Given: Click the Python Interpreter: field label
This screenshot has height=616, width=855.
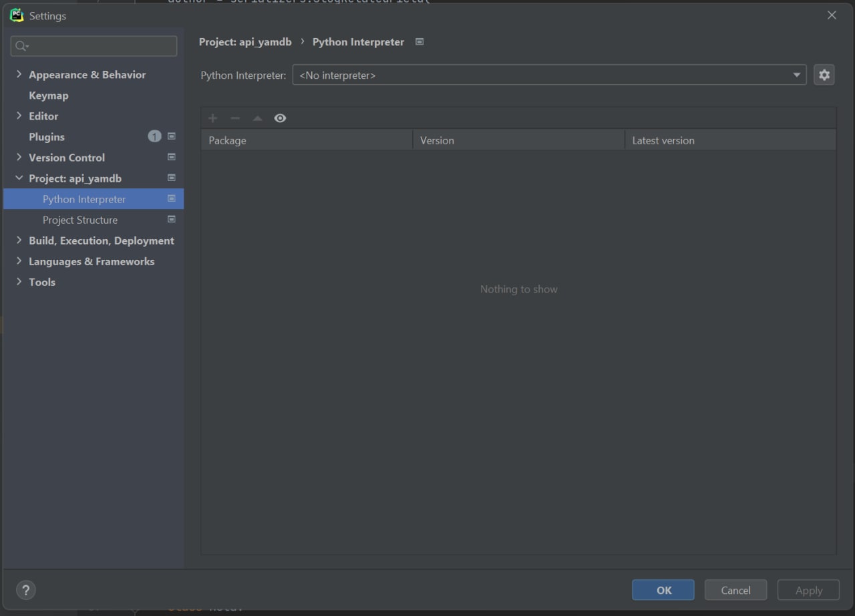Looking at the screenshot, I should [x=243, y=75].
